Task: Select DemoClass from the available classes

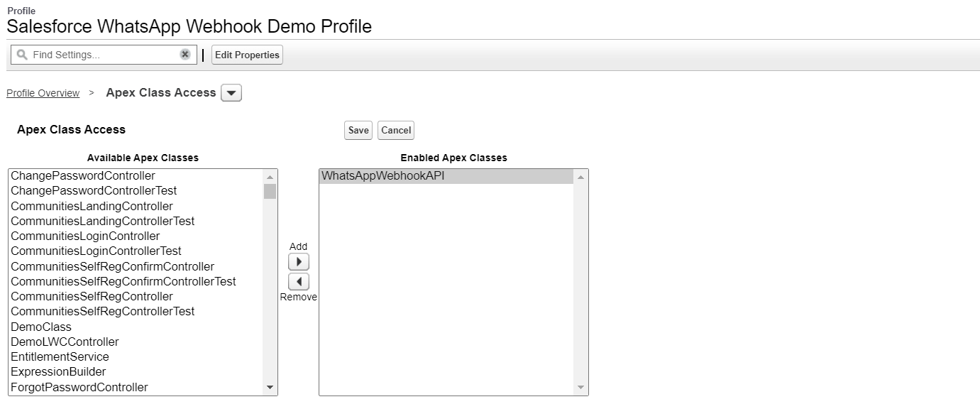Action: pyautogui.click(x=41, y=327)
